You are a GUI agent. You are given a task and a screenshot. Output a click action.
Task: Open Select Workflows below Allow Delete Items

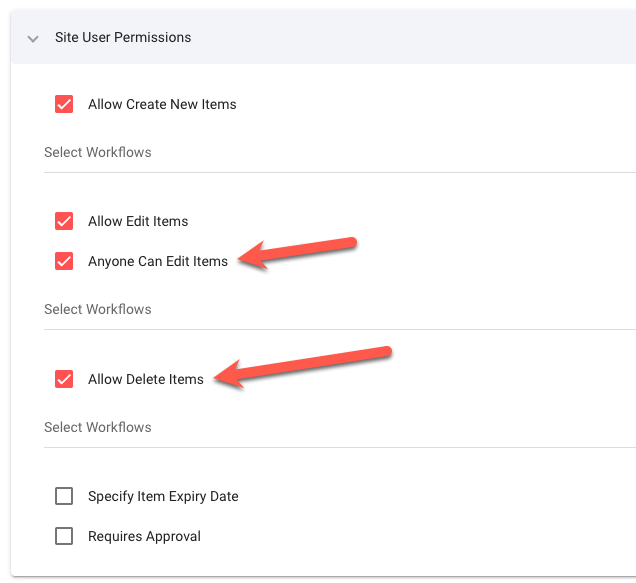pyautogui.click(x=340, y=428)
